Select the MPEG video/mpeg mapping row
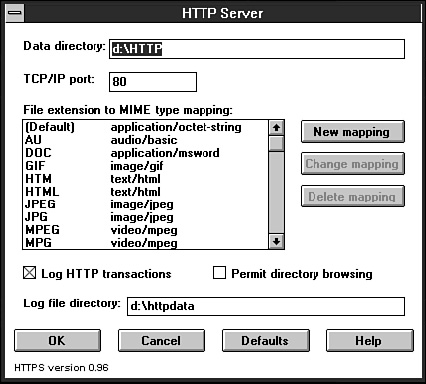The height and width of the screenshot is (384, 426). pos(146,230)
